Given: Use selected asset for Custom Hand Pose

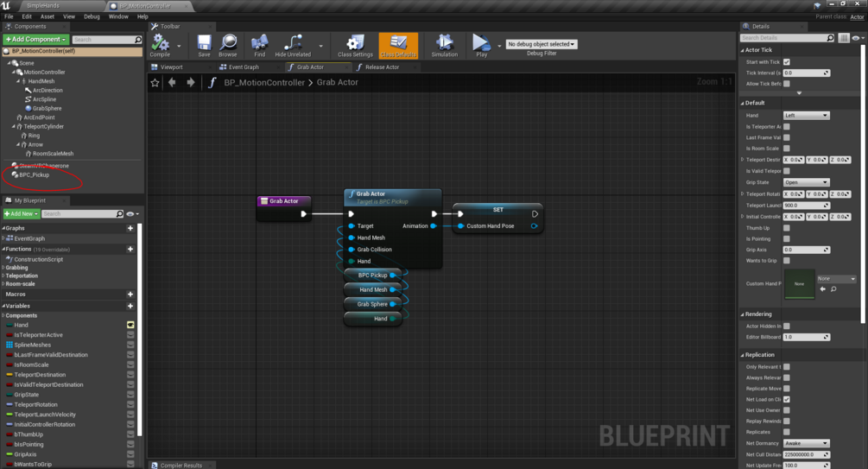Looking at the screenshot, I should click(x=823, y=289).
